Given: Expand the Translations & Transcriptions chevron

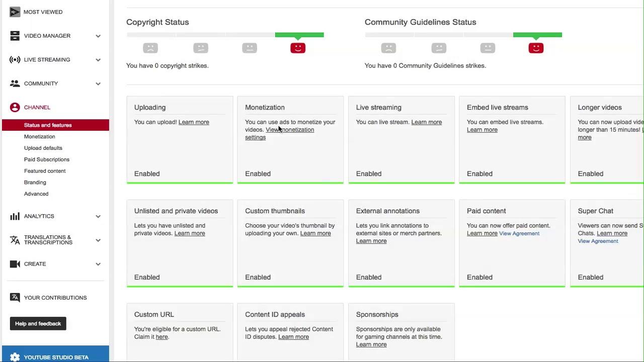Looking at the screenshot, I should (98, 240).
